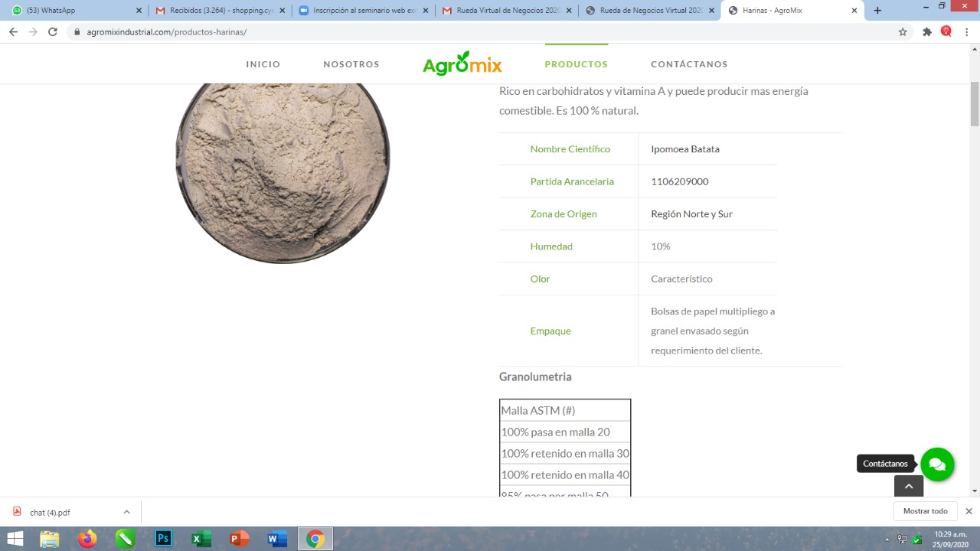Open the Chrome extensions puzzle icon
The width and height of the screenshot is (980, 551).
click(x=927, y=32)
